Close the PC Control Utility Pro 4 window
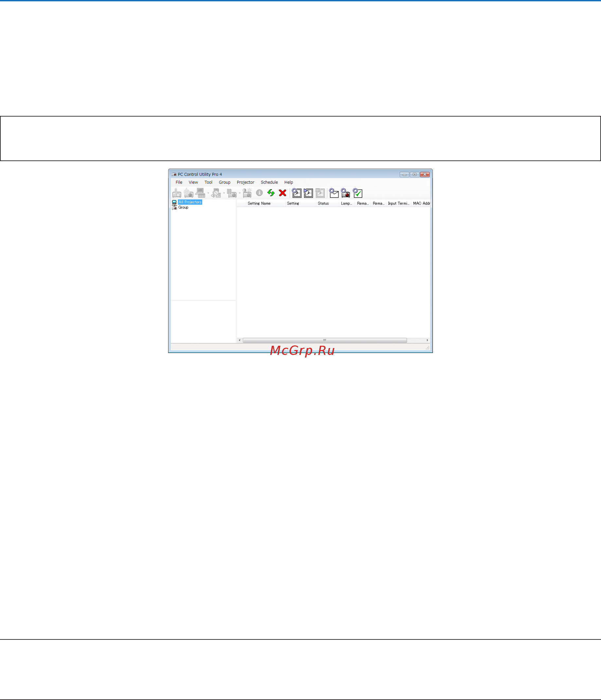Screen dimensions: 601x700 click(425, 174)
